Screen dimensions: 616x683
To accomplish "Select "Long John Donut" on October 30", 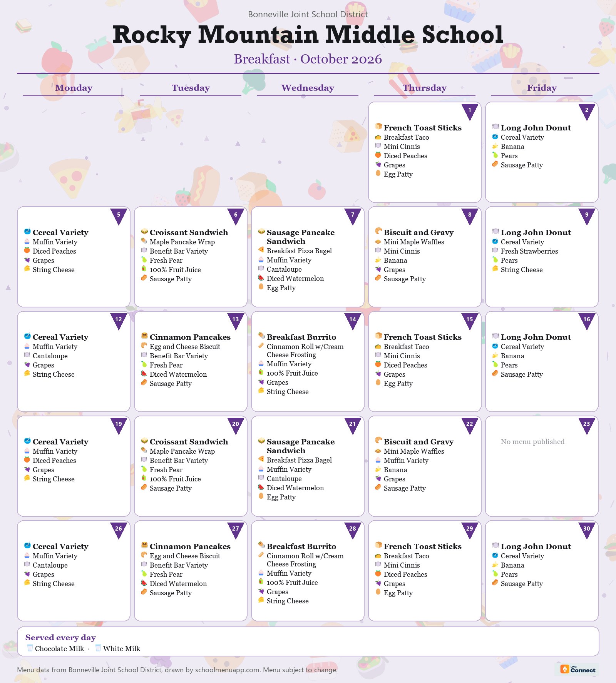I will 536,546.
